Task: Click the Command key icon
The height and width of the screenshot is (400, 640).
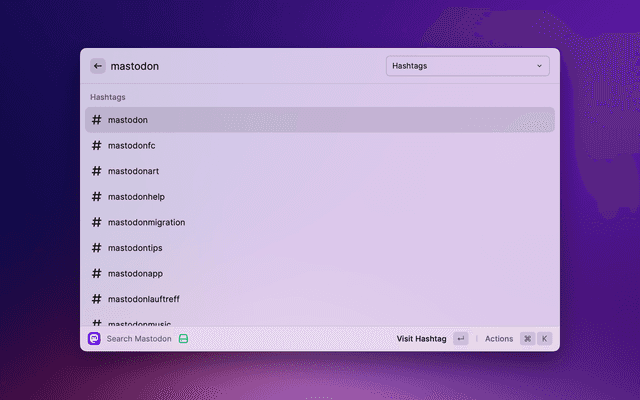Action: (527, 339)
